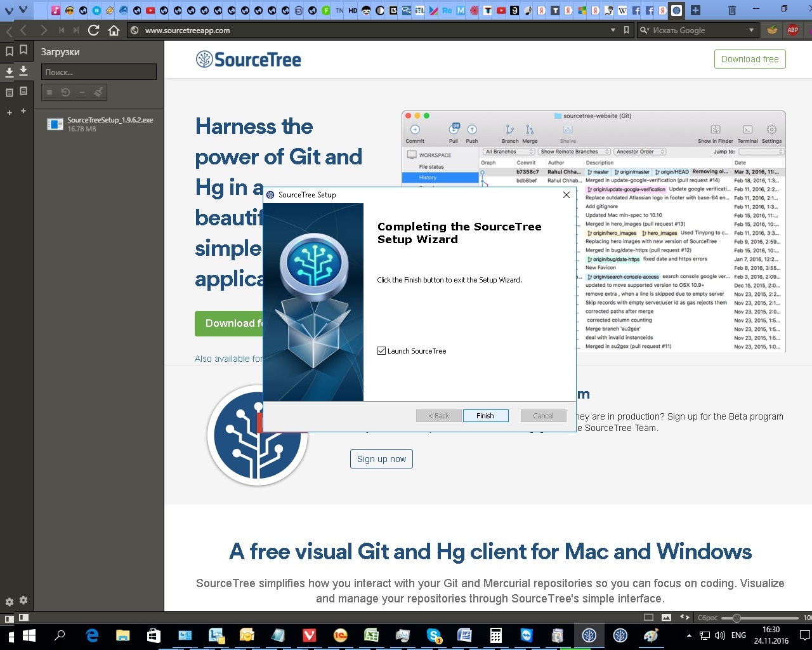Click the rewind history button
Viewport: 812px width, 650px height.
click(62, 30)
